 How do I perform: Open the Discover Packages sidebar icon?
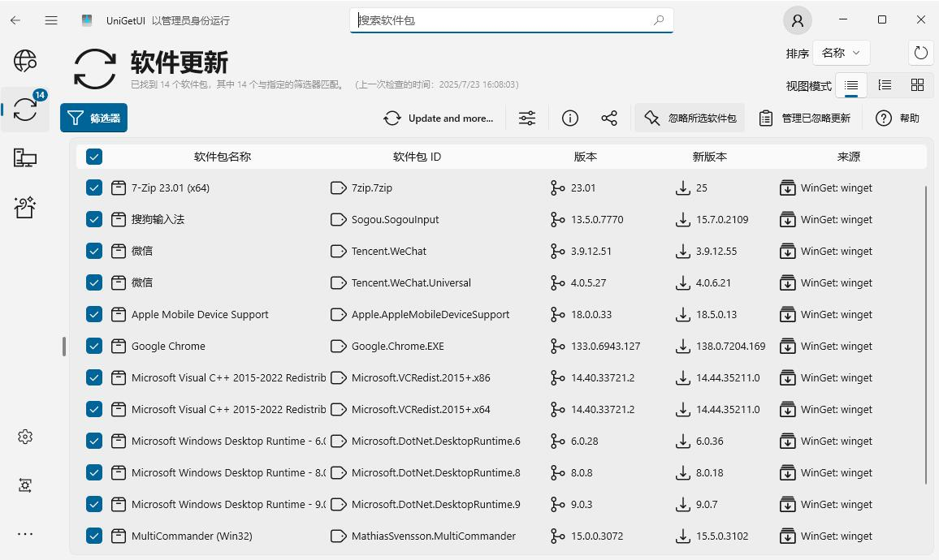[25, 61]
